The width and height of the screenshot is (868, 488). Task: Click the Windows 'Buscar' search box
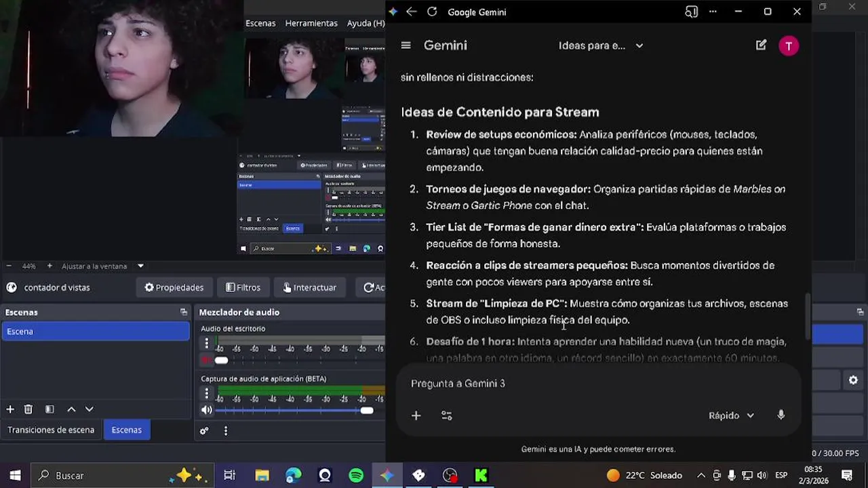[x=123, y=476]
